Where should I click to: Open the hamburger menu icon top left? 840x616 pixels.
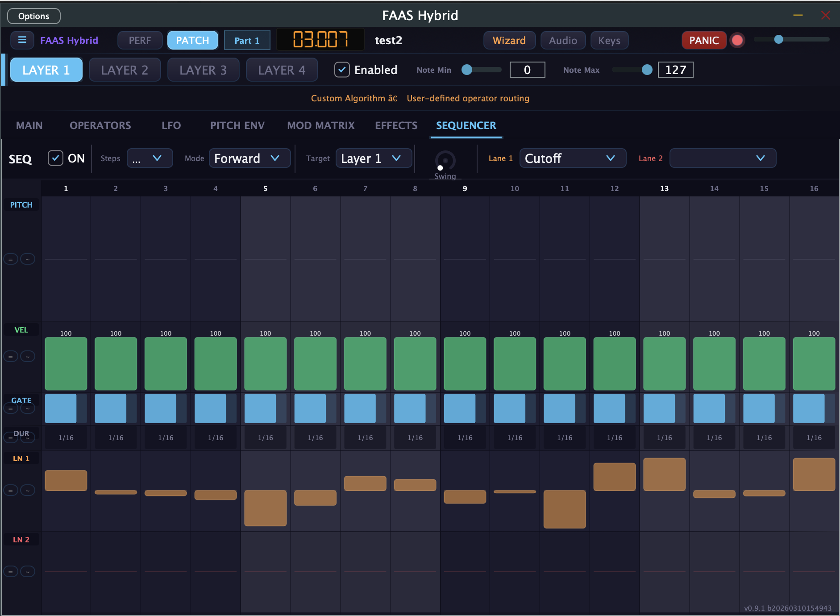click(x=22, y=40)
